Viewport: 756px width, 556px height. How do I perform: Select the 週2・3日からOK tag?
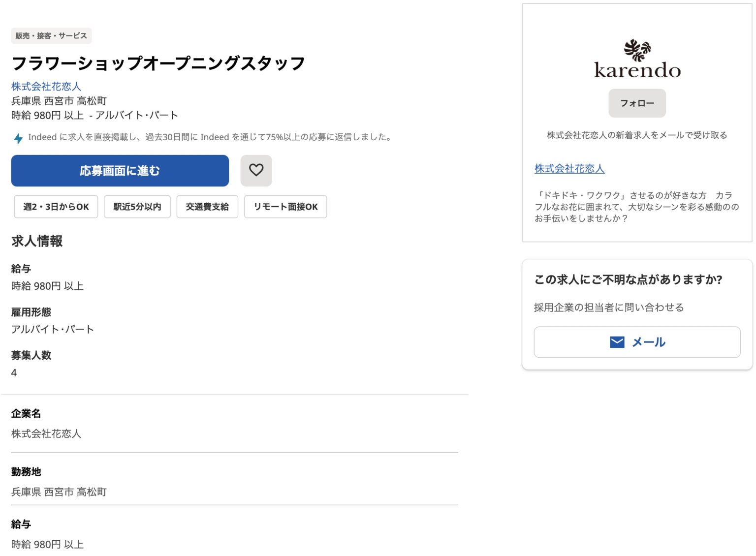tap(56, 207)
